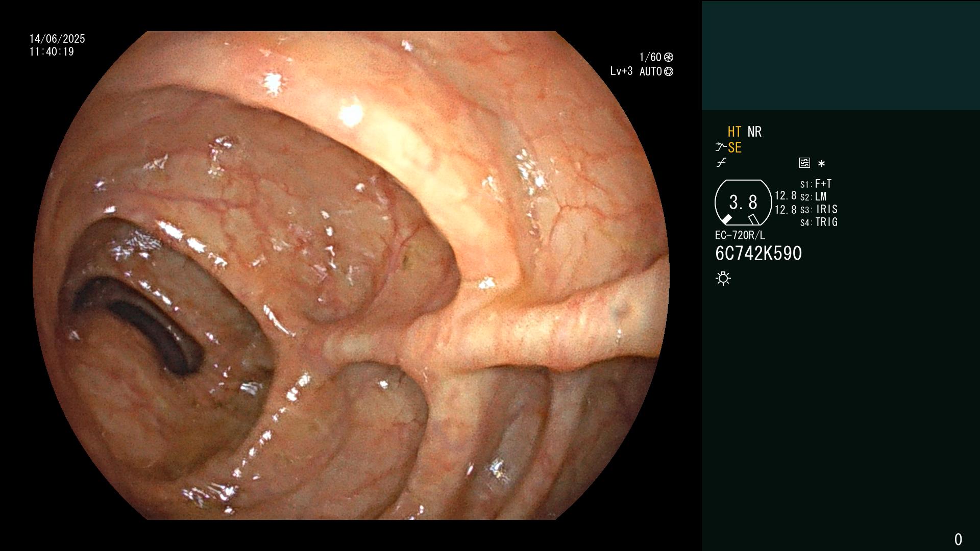Click the counter value 0

point(958,539)
